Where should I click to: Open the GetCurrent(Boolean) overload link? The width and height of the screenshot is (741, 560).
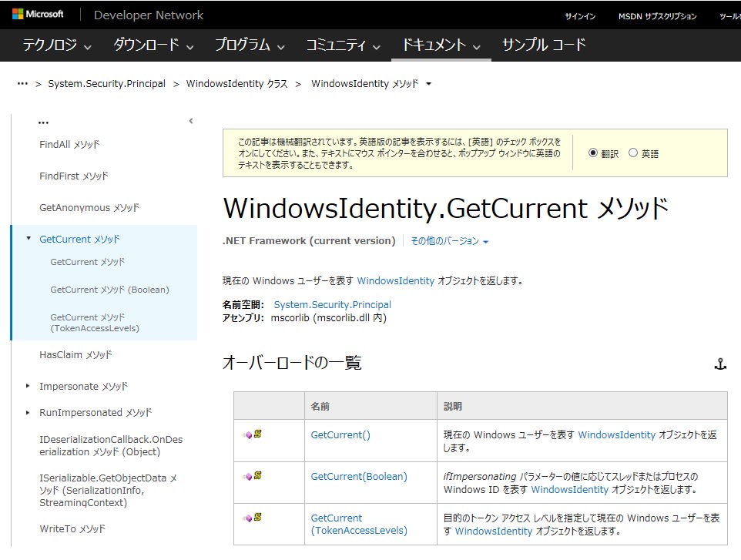tap(359, 476)
